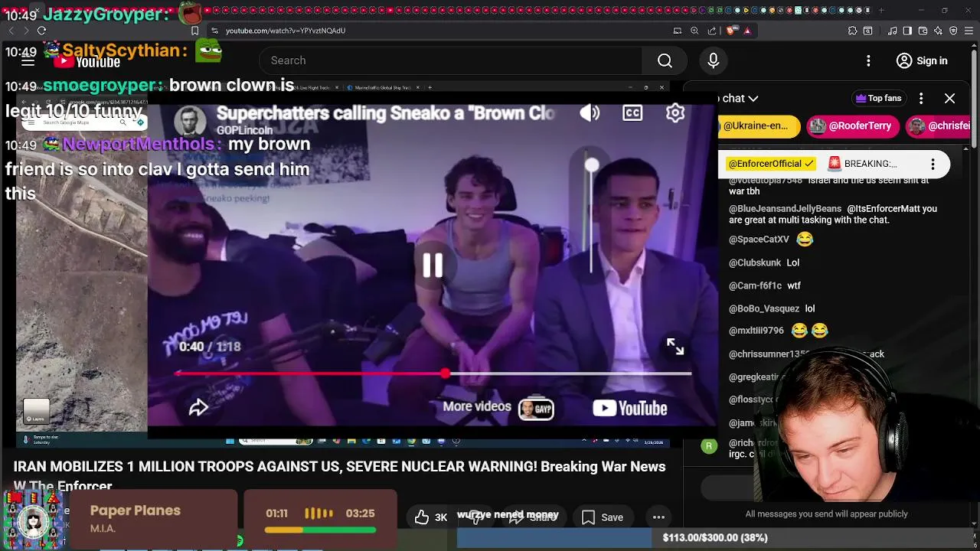
Task: Open YouTube guide hamburger menu
Action: (x=28, y=61)
